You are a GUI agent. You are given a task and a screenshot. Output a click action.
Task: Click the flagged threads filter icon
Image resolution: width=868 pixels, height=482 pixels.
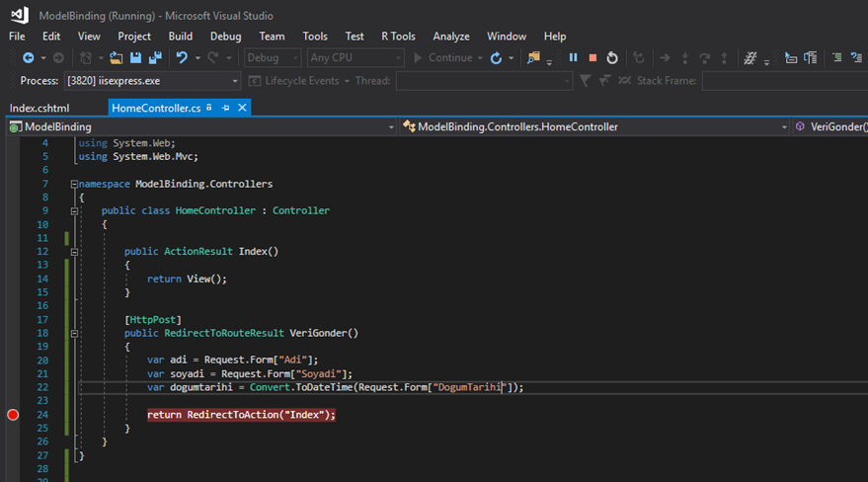pos(604,81)
